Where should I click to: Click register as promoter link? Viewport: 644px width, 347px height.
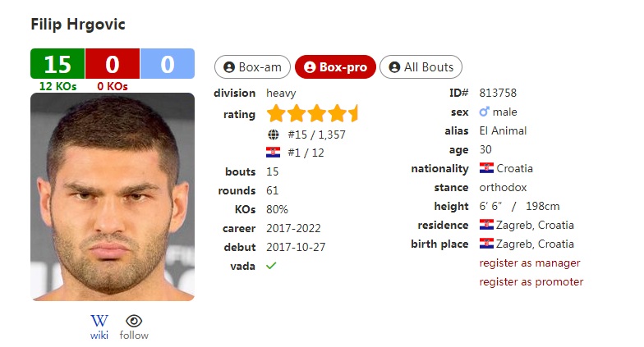tap(531, 282)
